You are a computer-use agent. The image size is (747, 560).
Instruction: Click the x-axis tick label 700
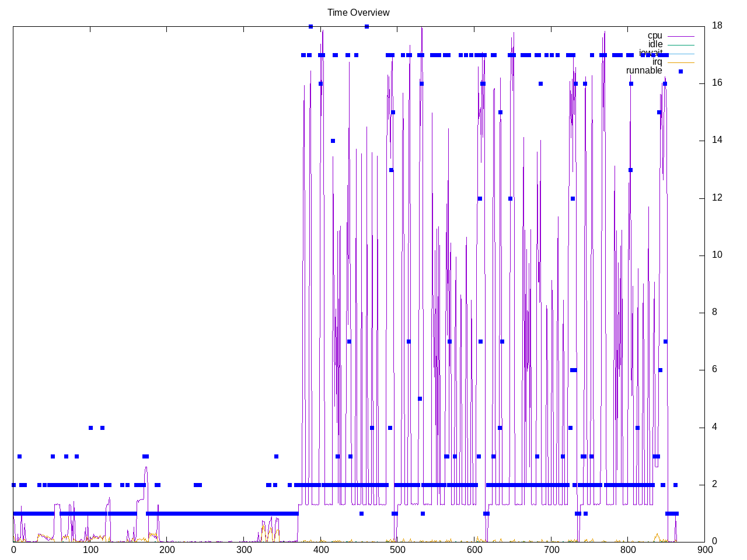click(x=551, y=549)
